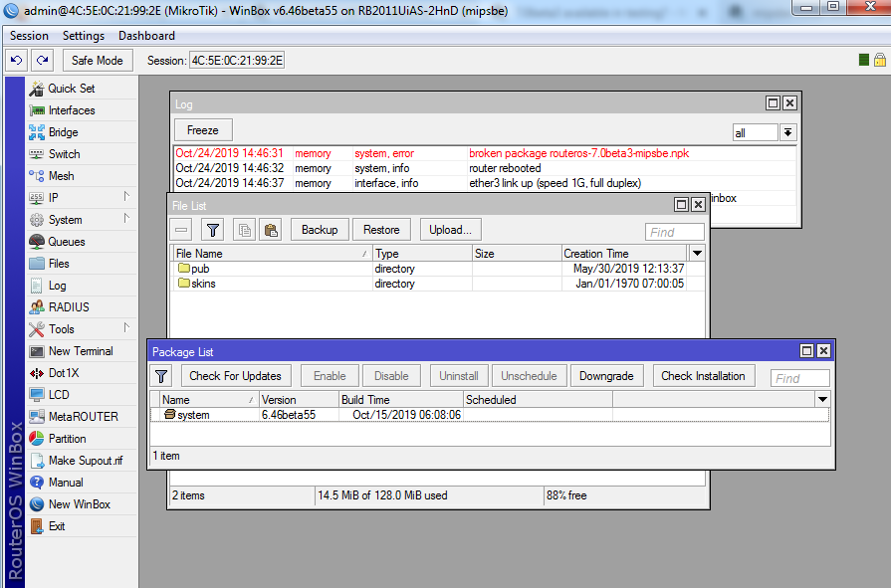Open the Log topic filter dropdown arrow

tap(787, 132)
